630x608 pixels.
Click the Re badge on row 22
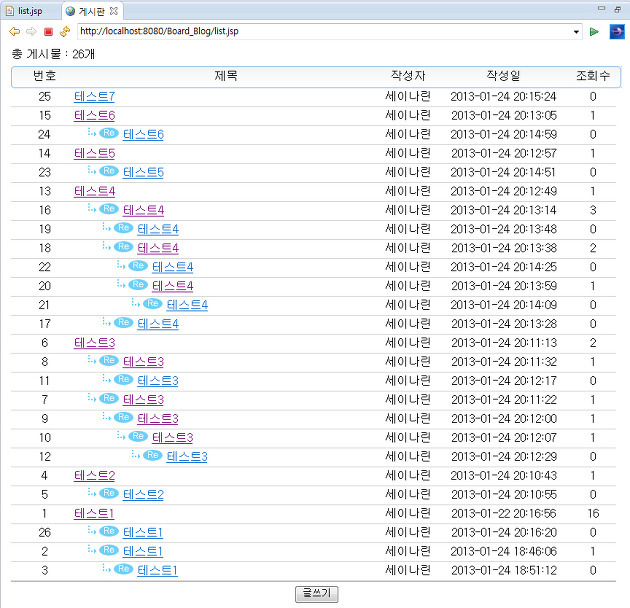coord(138,266)
